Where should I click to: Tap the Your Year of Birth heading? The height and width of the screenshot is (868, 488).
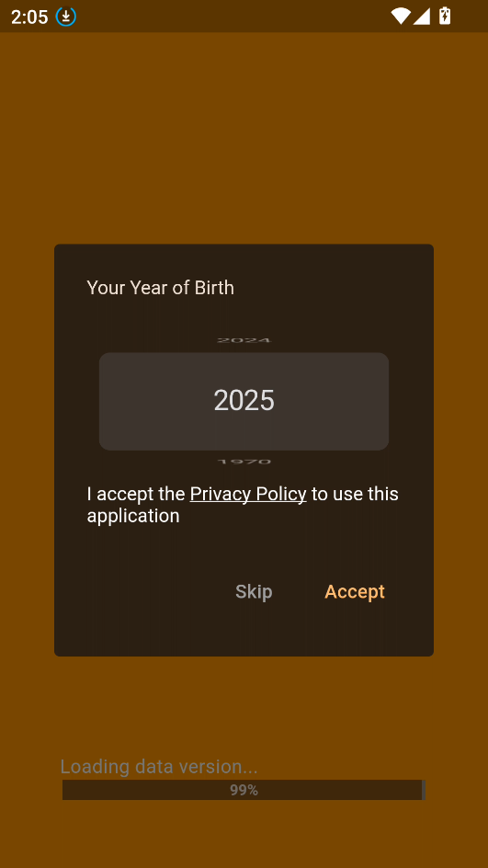[x=161, y=288]
